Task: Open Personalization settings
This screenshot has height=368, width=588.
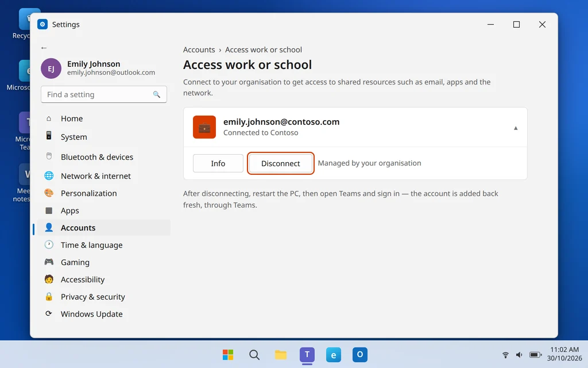Action: tap(104, 193)
